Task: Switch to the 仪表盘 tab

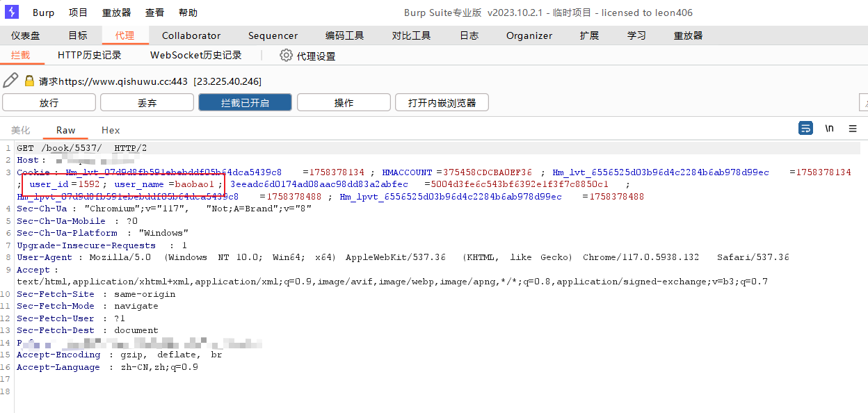Action: pos(25,35)
